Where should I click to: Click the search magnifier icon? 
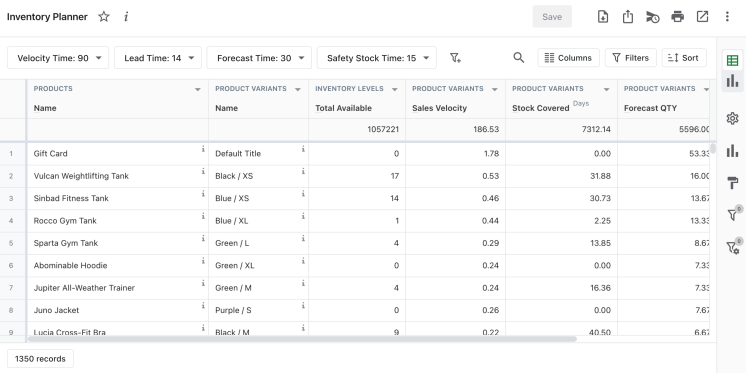[x=519, y=58]
